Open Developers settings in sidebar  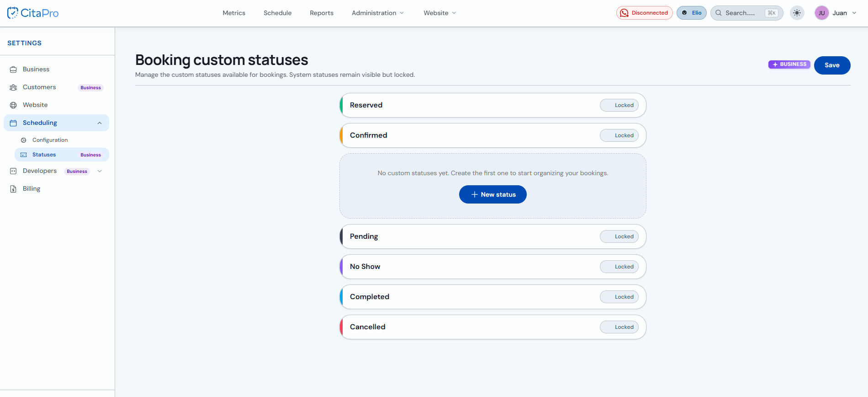coord(40,171)
